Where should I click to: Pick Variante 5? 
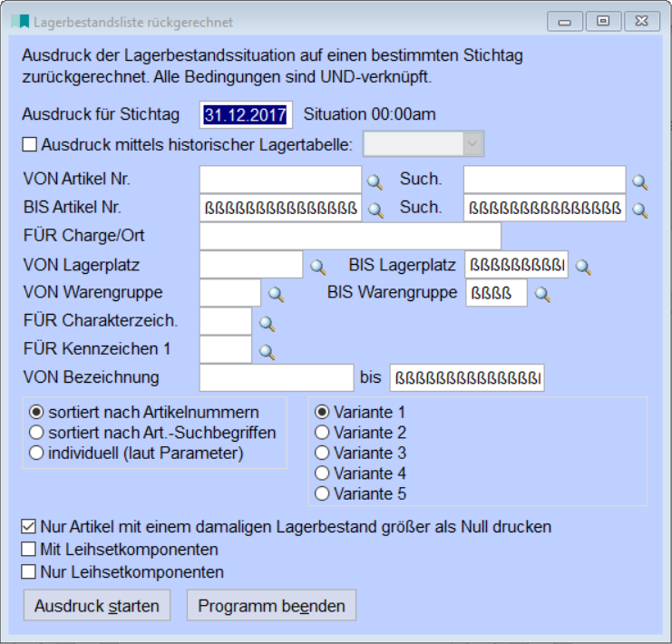point(322,494)
